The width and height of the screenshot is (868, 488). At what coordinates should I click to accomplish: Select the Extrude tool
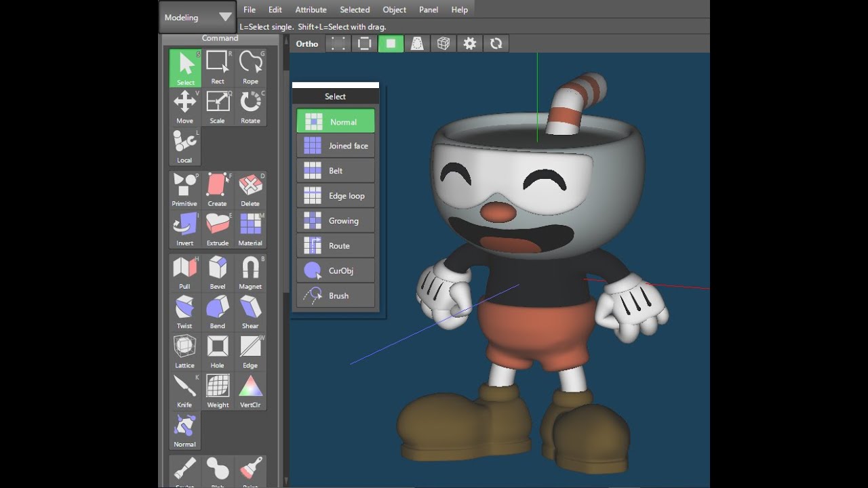point(218,229)
